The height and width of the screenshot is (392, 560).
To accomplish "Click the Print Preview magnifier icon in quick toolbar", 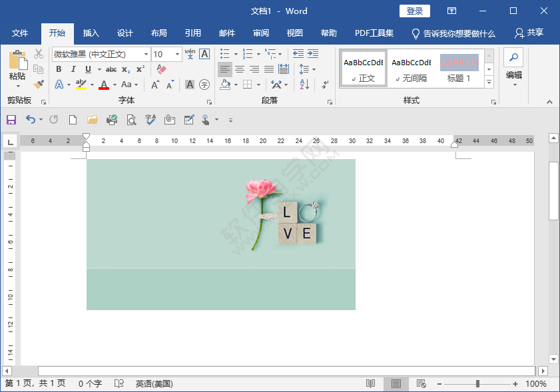I will (x=131, y=120).
